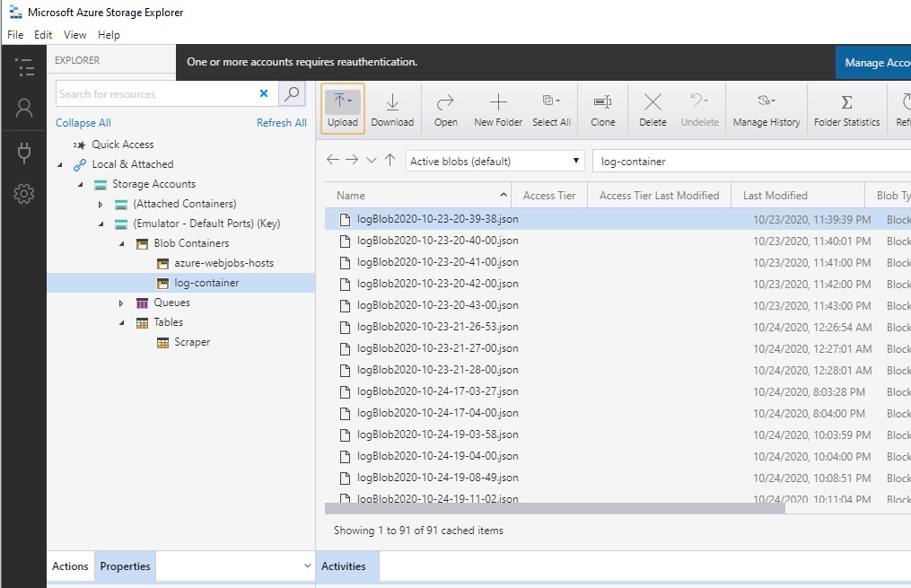Open Manage History from the toolbar
This screenshot has height=588, width=911.
[766, 109]
